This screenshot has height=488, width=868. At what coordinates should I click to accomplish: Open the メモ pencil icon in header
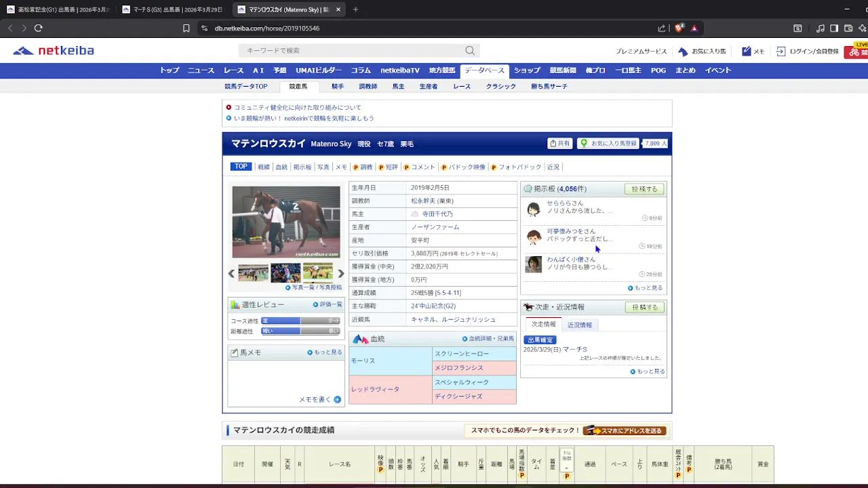(746, 52)
